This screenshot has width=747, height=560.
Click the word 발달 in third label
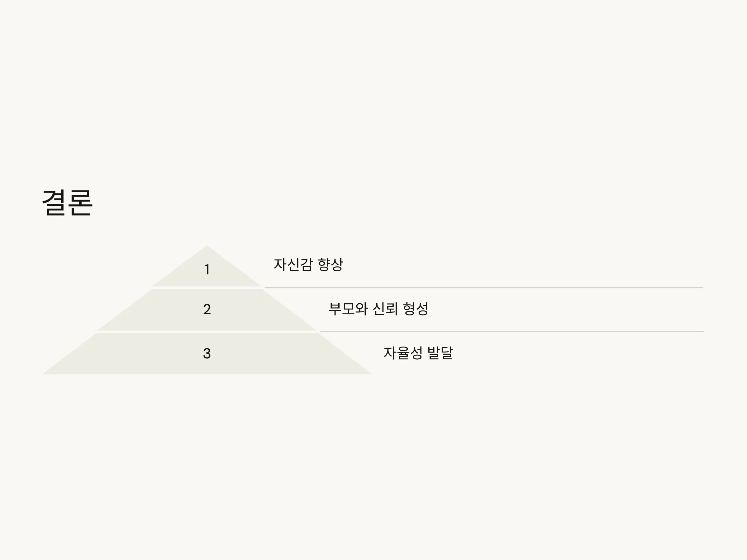pos(440,353)
